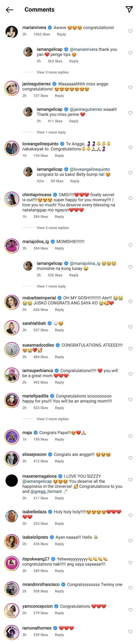The height and width of the screenshot is (644, 140).
Task: Reply to chinitaprincess's comment
Action: (59, 217)
